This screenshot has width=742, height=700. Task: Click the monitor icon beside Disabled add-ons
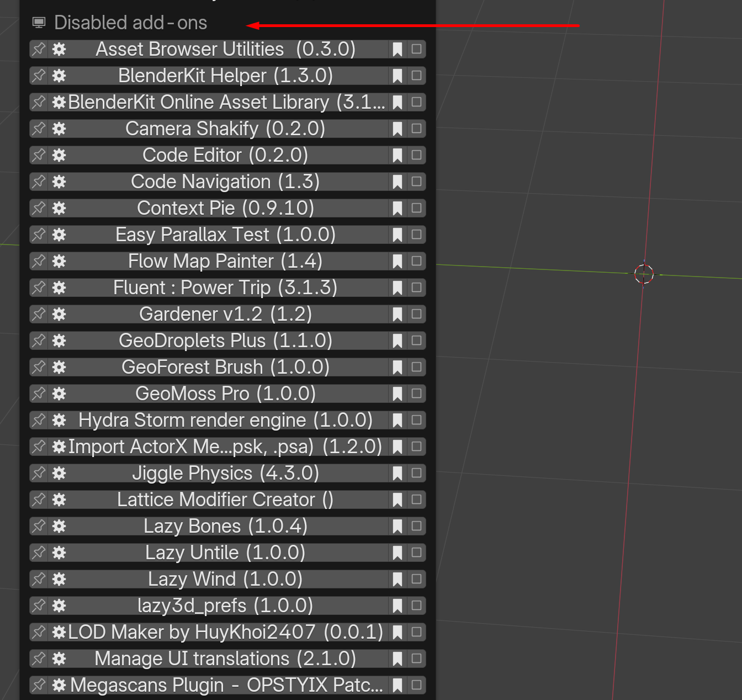pos(39,23)
